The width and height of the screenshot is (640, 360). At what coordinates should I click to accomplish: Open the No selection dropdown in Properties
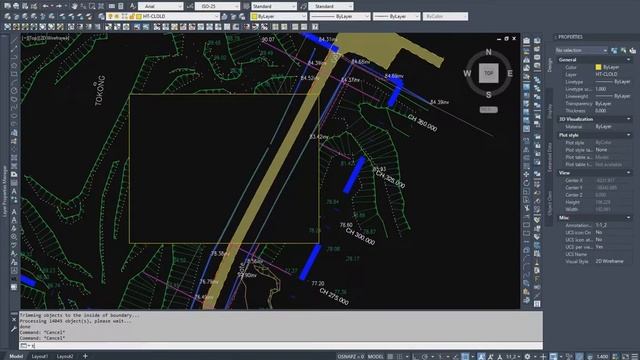tap(581, 50)
